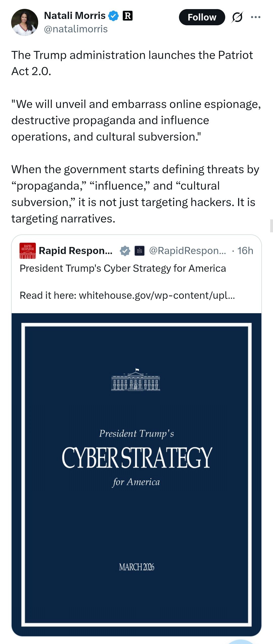Viewport: 273px width, 644px height.
Task: Click "President Trump's Cyber Strategy for America" quoted text
Action: (123, 268)
